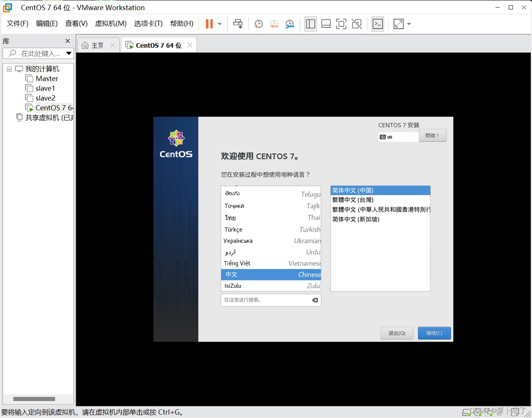
Task: Open the 查看(V) menu
Action: (76, 24)
